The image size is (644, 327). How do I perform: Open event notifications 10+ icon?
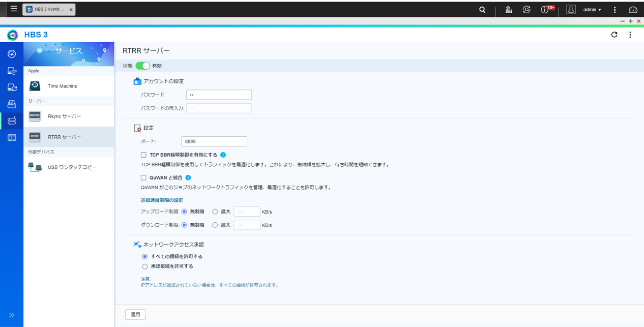click(547, 9)
